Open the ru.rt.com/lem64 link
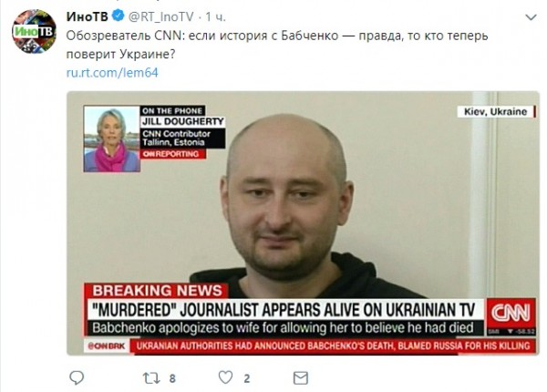The height and width of the screenshot is (392, 547). (112, 73)
